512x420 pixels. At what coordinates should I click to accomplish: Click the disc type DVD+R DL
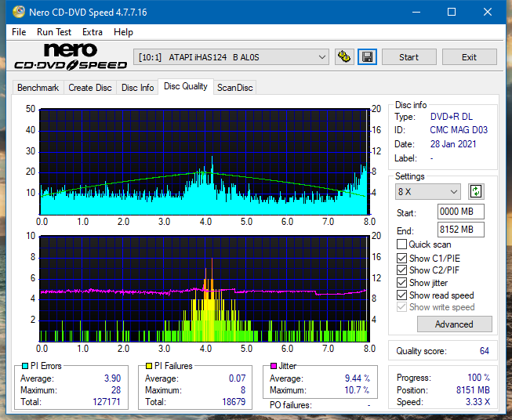coord(452,117)
